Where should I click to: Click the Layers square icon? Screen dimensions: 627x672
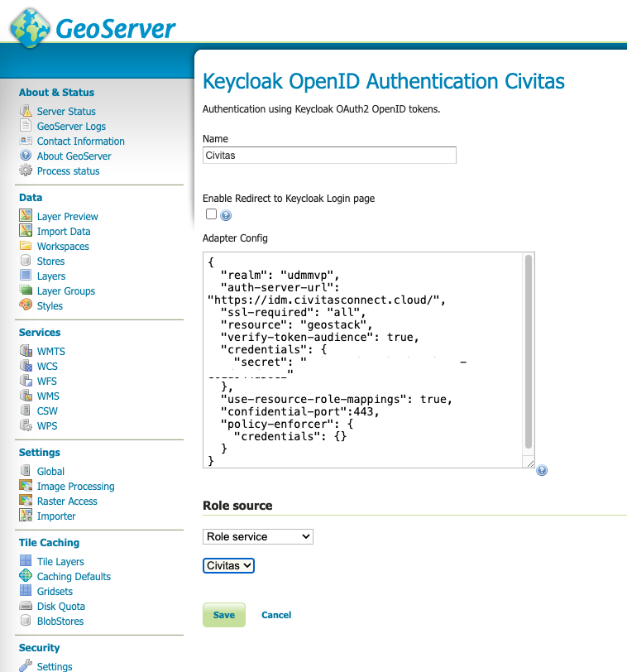[x=26, y=275]
